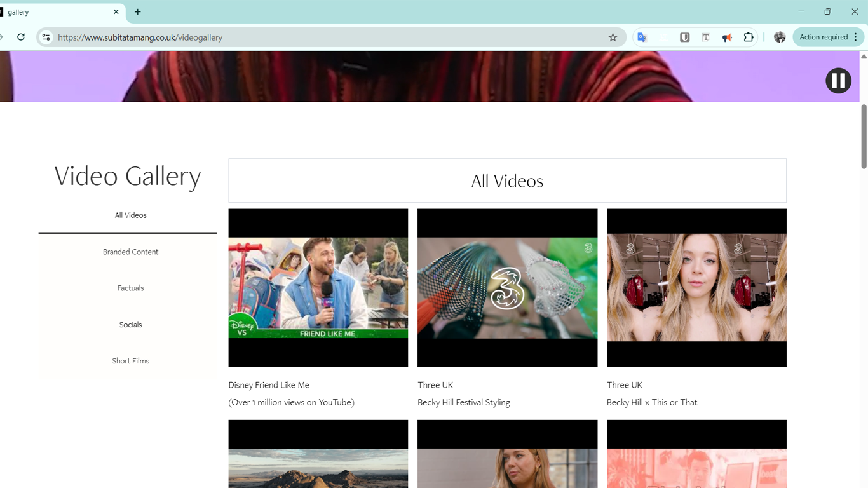Viewport: 868px width, 488px height.
Task: Click the page vertical scrollbar thumb
Action: pos(864,137)
